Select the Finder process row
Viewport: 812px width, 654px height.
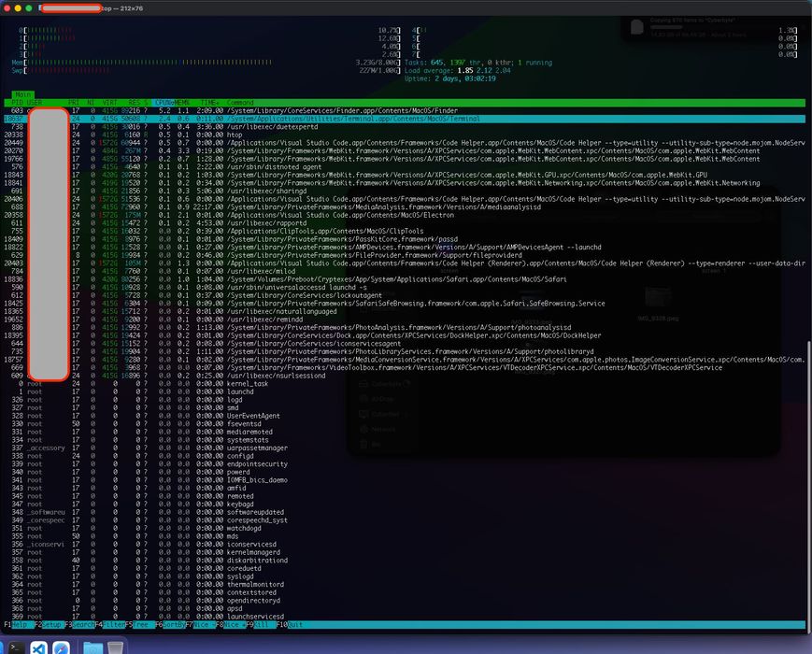405,111
